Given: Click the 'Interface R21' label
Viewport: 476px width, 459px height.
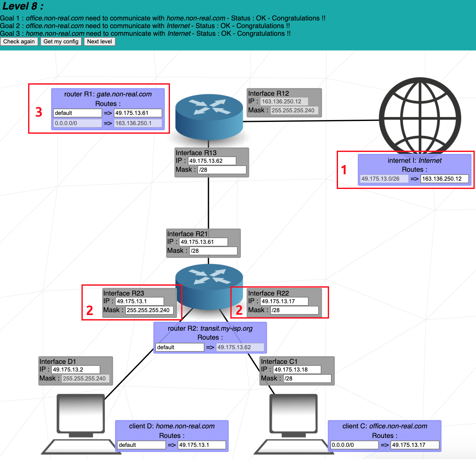Looking at the screenshot, I should [188, 234].
